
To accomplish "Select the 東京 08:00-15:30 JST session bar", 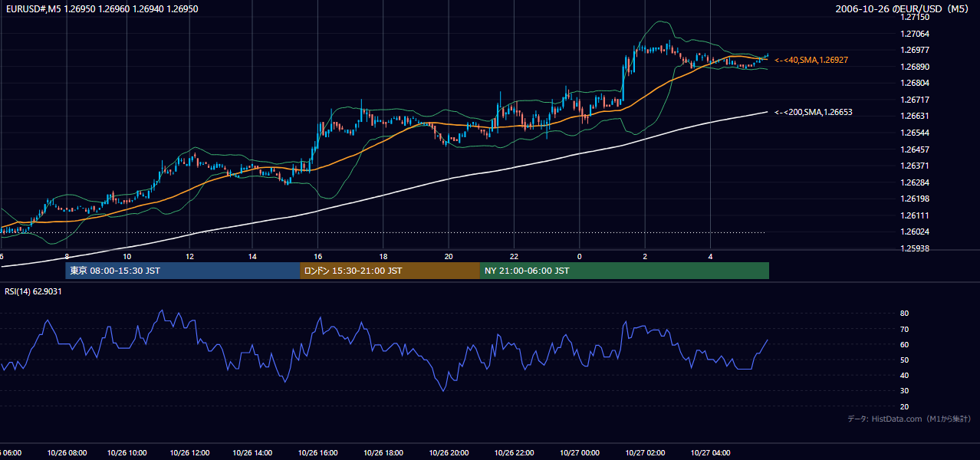I will [183, 271].
